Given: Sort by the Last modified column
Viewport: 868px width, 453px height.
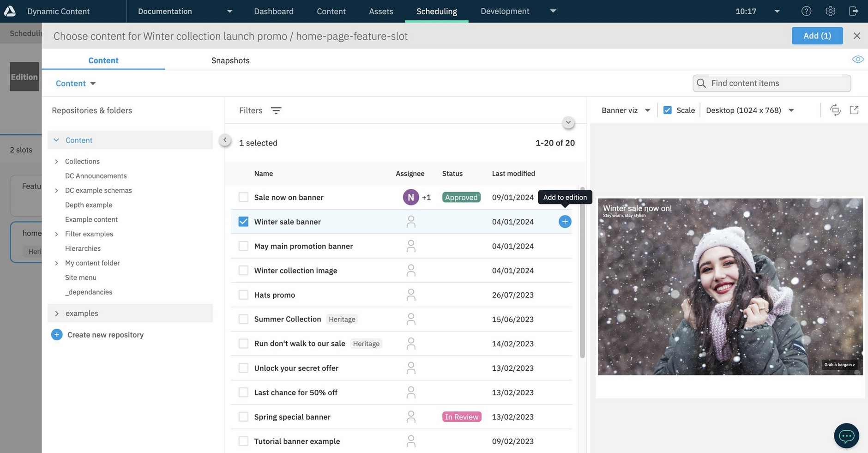Looking at the screenshot, I should tap(513, 174).
